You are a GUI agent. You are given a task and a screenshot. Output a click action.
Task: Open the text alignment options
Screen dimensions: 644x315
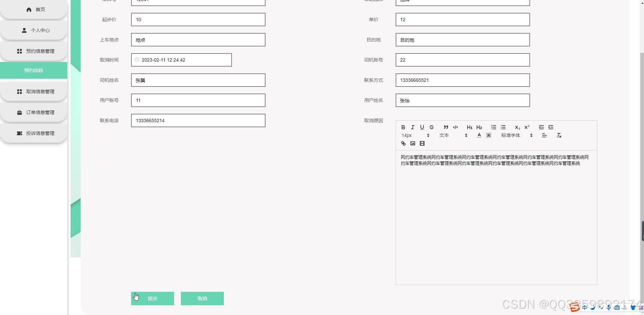544,135
